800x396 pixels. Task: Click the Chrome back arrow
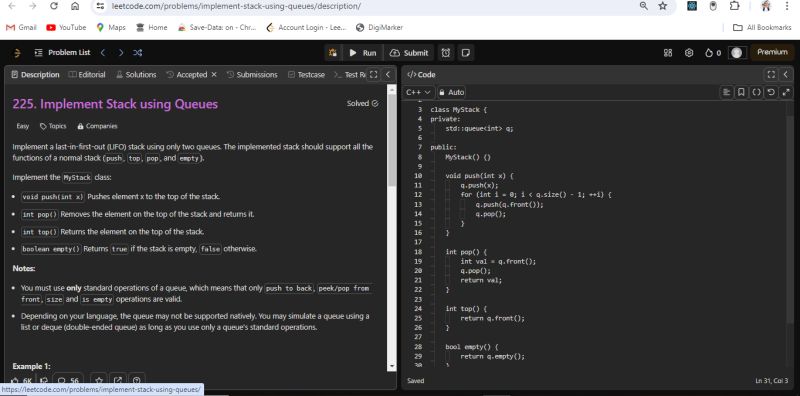pyautogui.click(x=12, y=6)
